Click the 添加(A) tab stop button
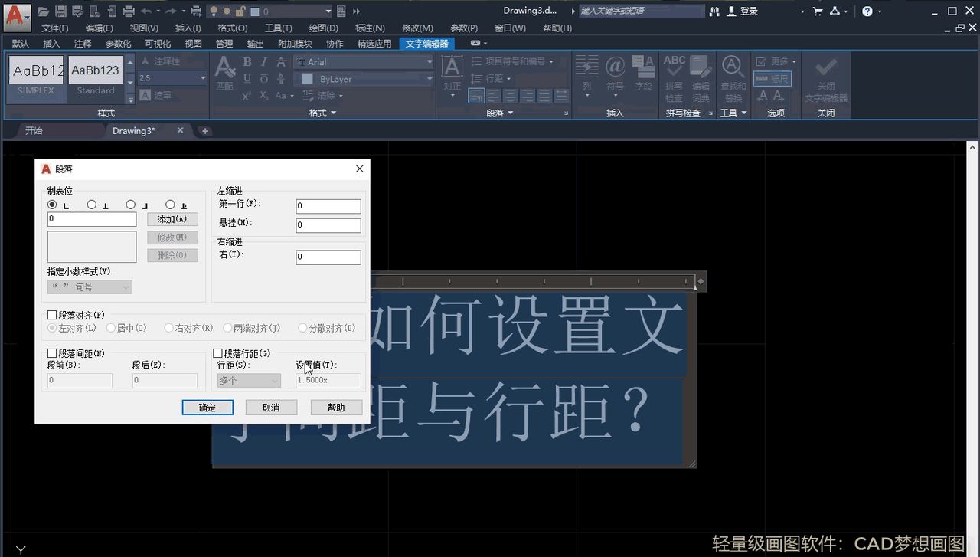Viewport: 980px width, 557px height. (x=172, y=218)
